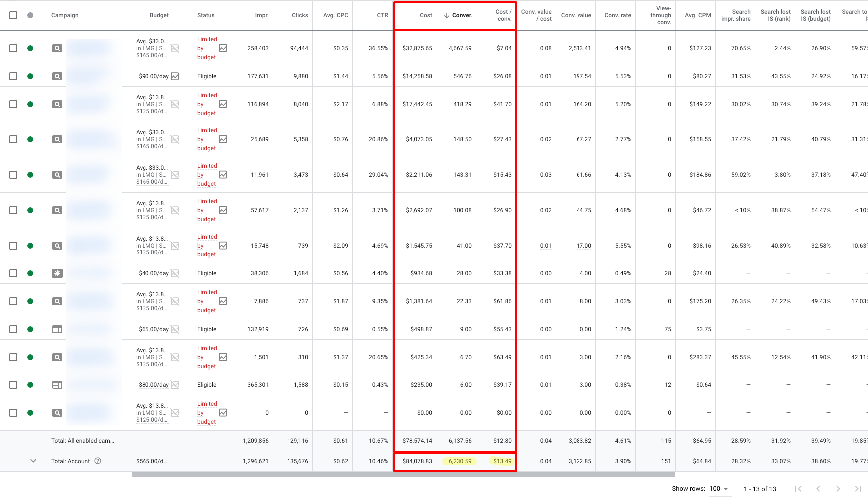Click the horizontal scrollbar below the table
This screenshot has height=500, width=868.
pos(403,474)
